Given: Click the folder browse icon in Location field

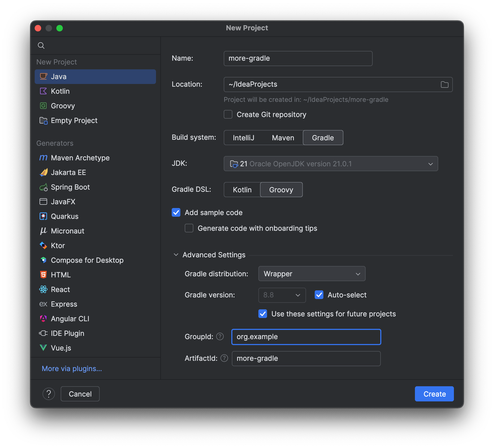Looking at the screenshot, I should [x=444, y=85].
